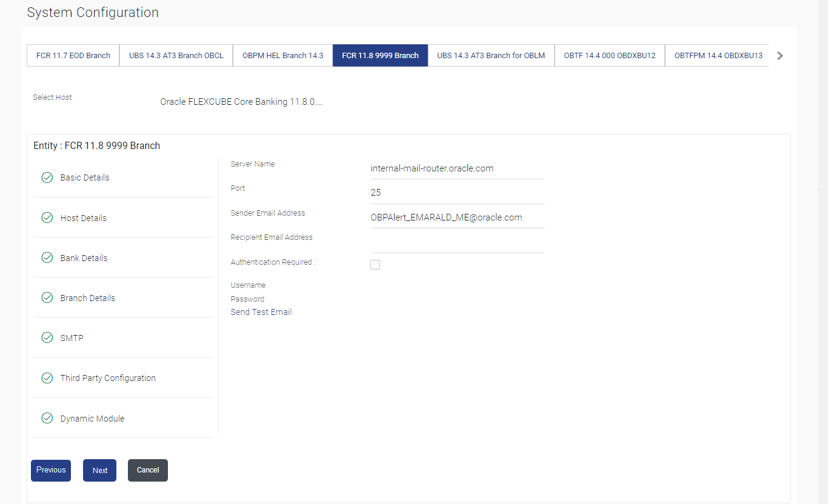828x504 pixels.
Task: Switch to FCR 11.7 EOD Branch tab
Action: point(73,55)
